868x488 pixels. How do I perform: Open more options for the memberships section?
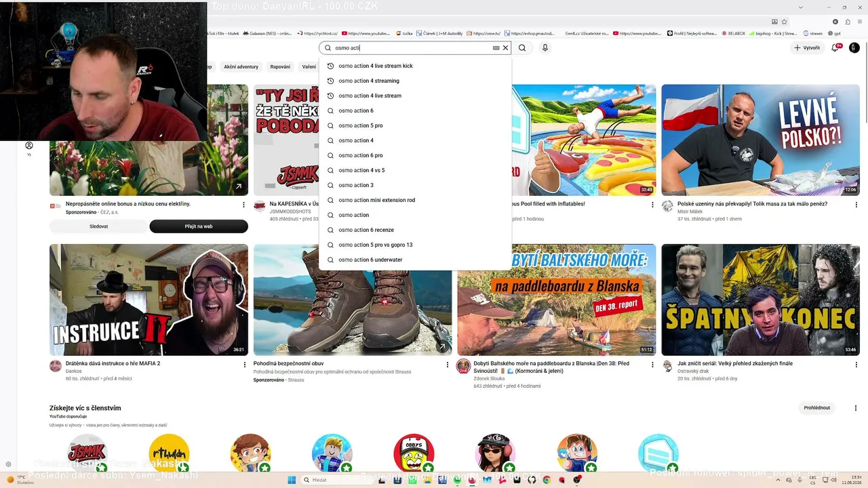(x=855, y=408)
